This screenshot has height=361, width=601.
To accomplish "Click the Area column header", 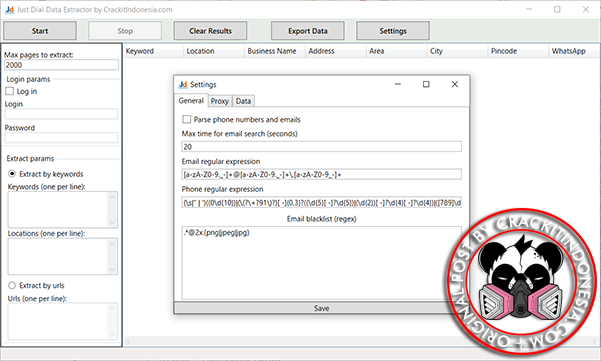I will coord(397,51).
